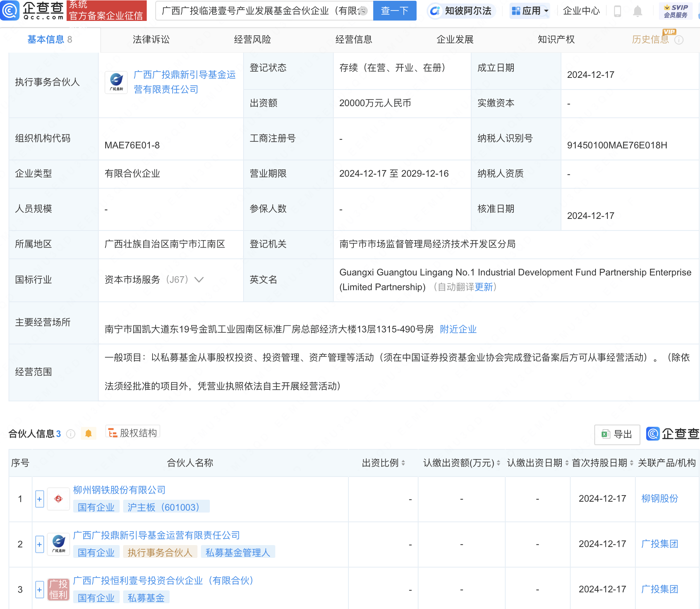Open the 应用 dropdown menu
The image size is (700, 609).
(x=530, y=11)
